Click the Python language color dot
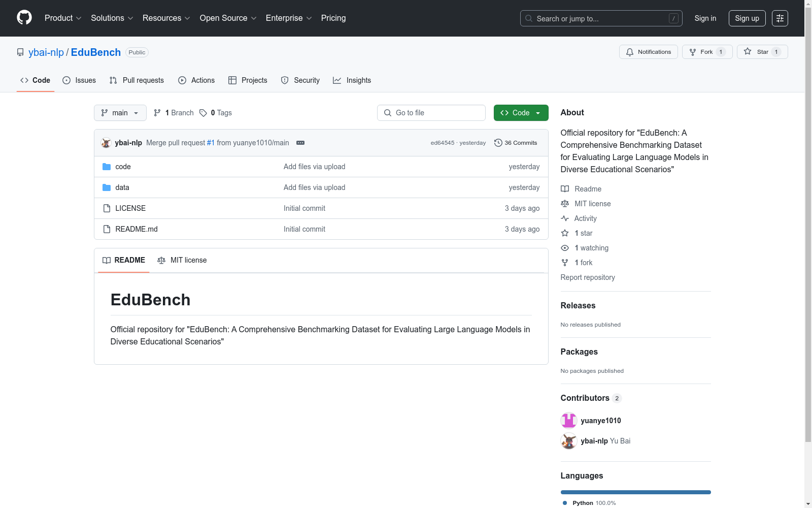 pos(565,503)
